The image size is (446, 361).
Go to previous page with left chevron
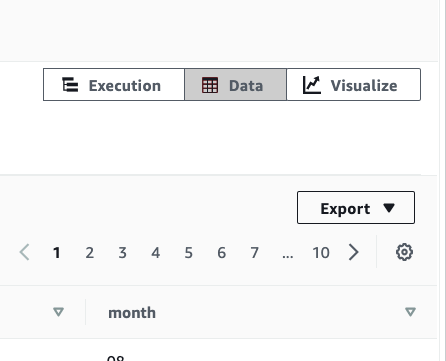click(25, 252)
